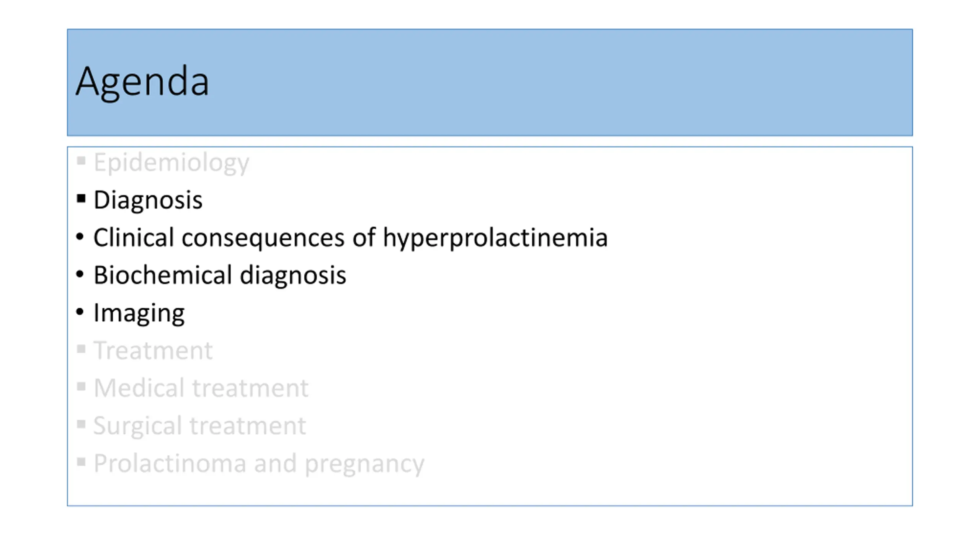Click the faded Treatment item

pyautogui.click(x=153, y=350)
